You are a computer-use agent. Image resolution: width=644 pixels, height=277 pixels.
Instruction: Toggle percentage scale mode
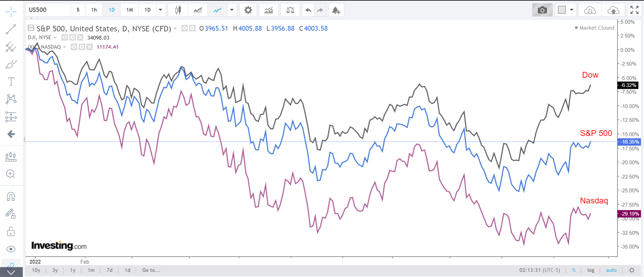click(x=574, y=270)
